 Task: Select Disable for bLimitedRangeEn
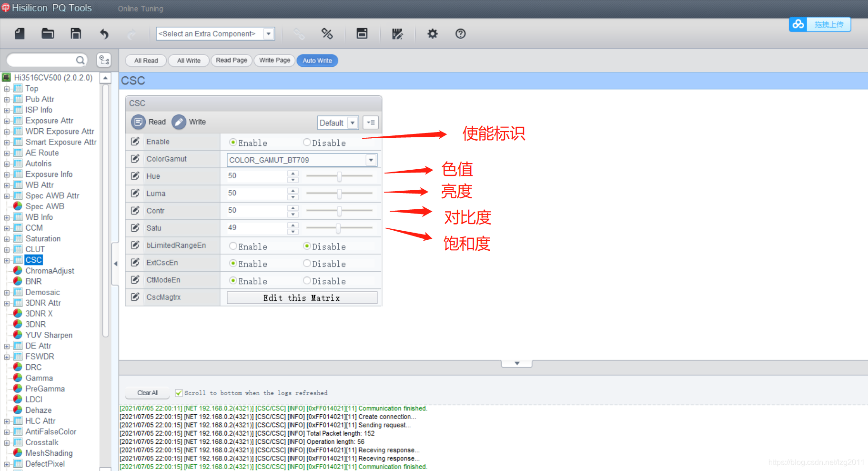point(307,246)
